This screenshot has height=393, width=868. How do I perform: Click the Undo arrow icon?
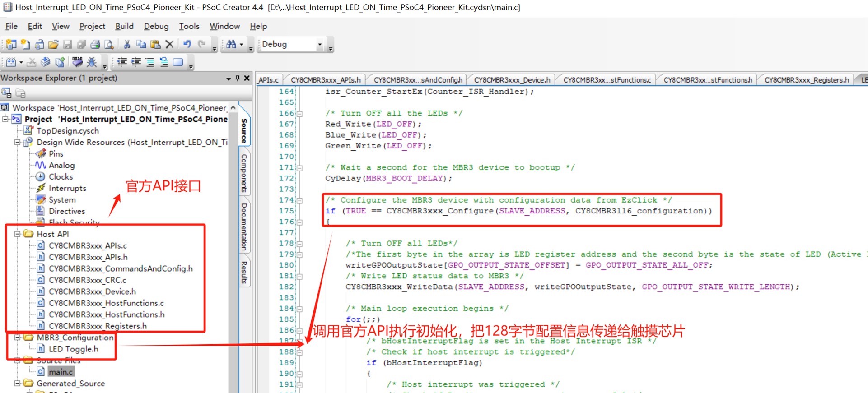pos(187,44)
